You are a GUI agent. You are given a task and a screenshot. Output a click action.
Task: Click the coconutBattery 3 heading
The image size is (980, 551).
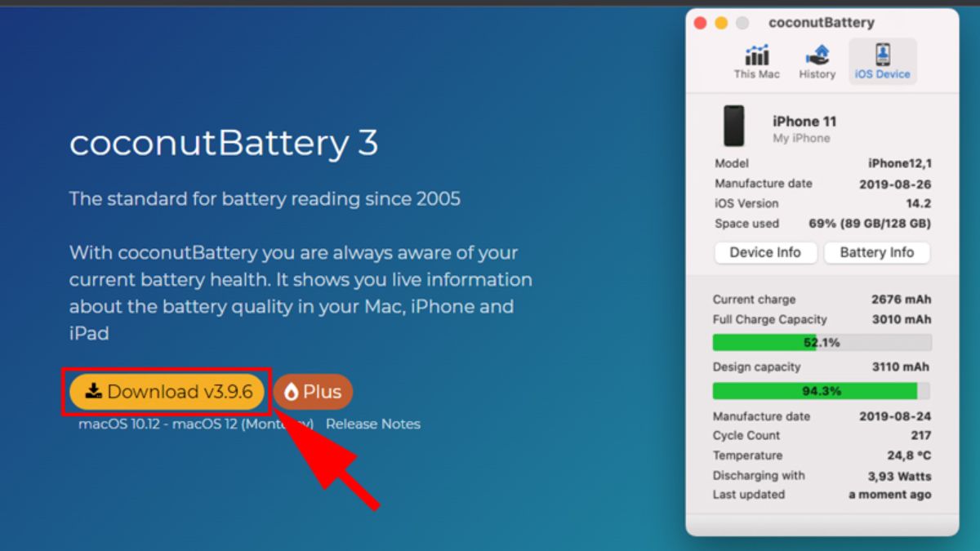point(224,144)
